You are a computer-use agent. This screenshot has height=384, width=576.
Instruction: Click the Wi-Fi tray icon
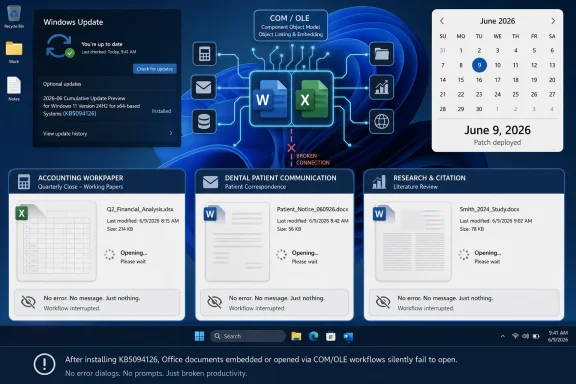[x=515, y=336]
